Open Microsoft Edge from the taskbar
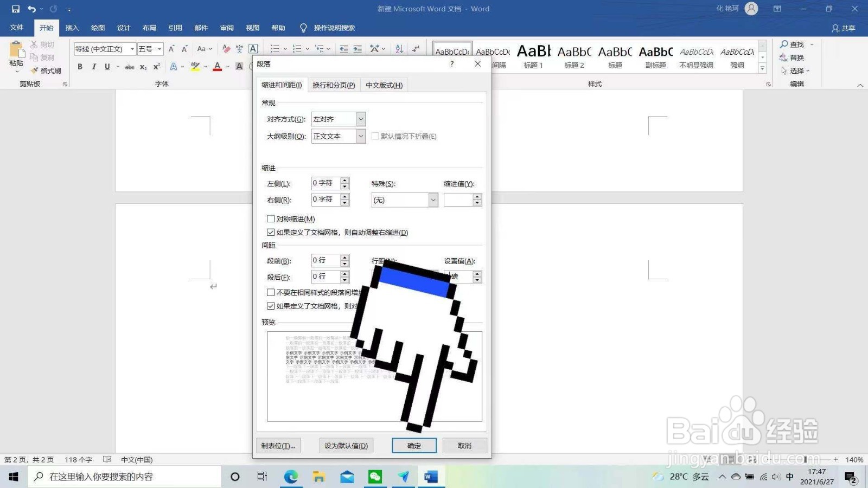868x488 pixels. pyautogui.click(x=291, y=477)
